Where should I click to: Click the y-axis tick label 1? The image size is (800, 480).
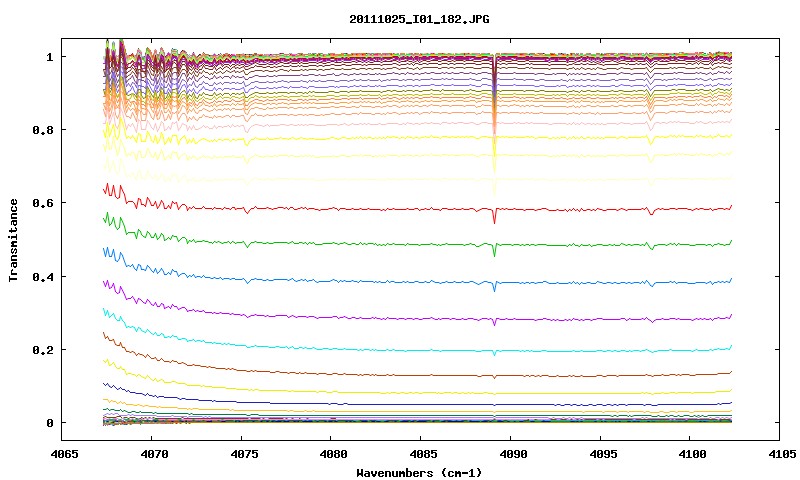coord(49,57)
